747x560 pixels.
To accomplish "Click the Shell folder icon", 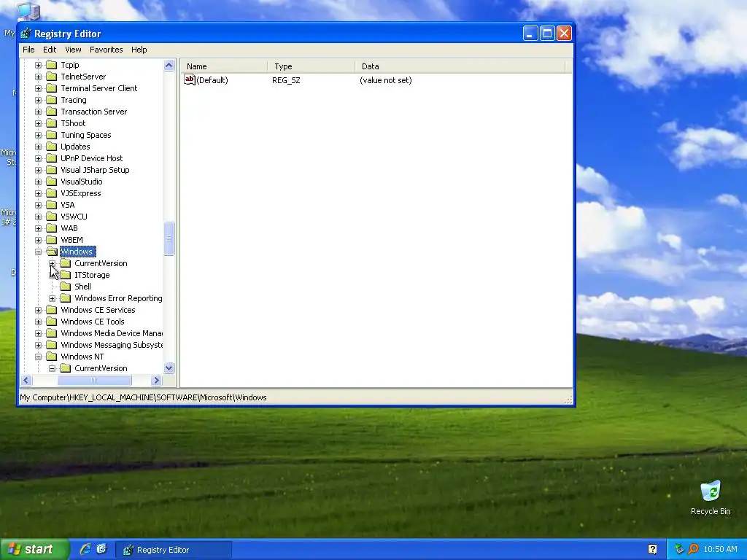I will pyautogui.click(x=65, y=287).
